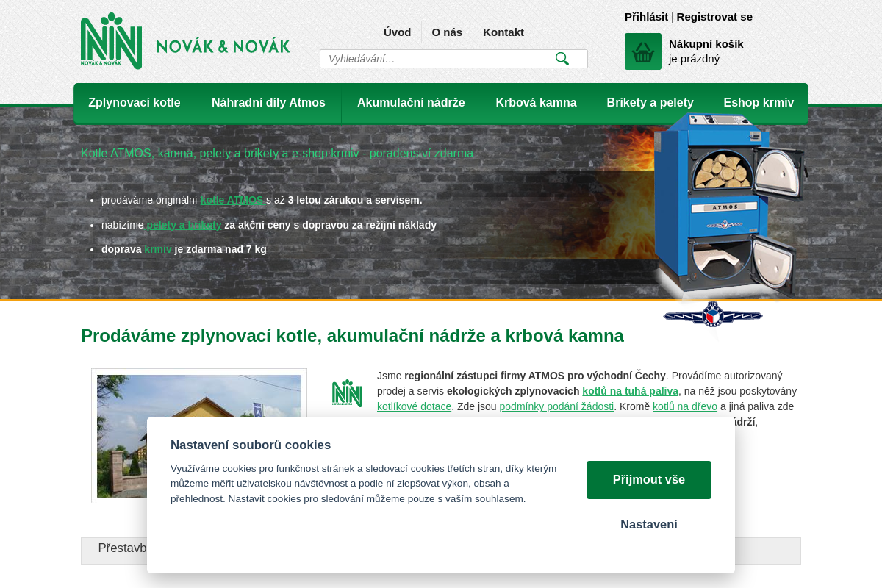This screenshot has width=882, height=588.
Task: Click the search magnifier icon
Action: point(562,59)
